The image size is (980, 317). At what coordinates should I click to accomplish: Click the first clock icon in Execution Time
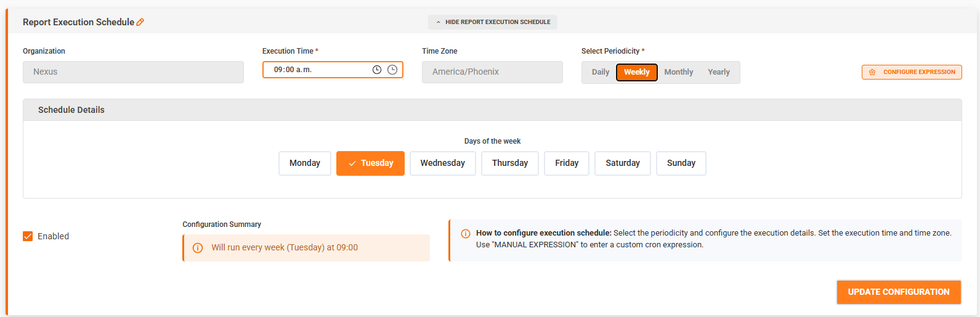(377, 70)
